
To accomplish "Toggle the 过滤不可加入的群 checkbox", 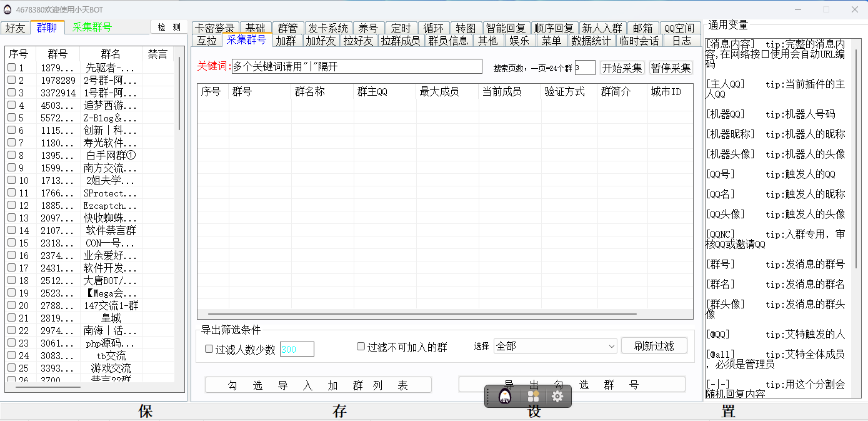I will tap(361, 347).
